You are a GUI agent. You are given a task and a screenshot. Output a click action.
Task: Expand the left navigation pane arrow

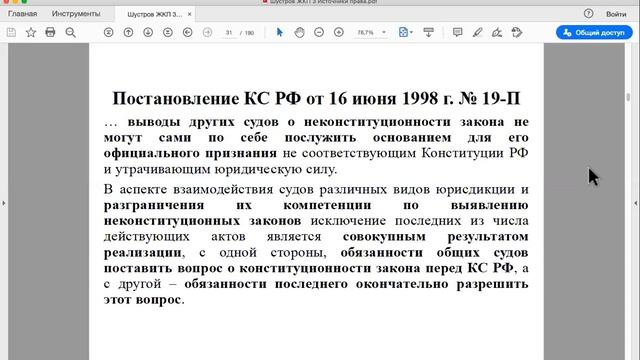[x=4, y=203]
